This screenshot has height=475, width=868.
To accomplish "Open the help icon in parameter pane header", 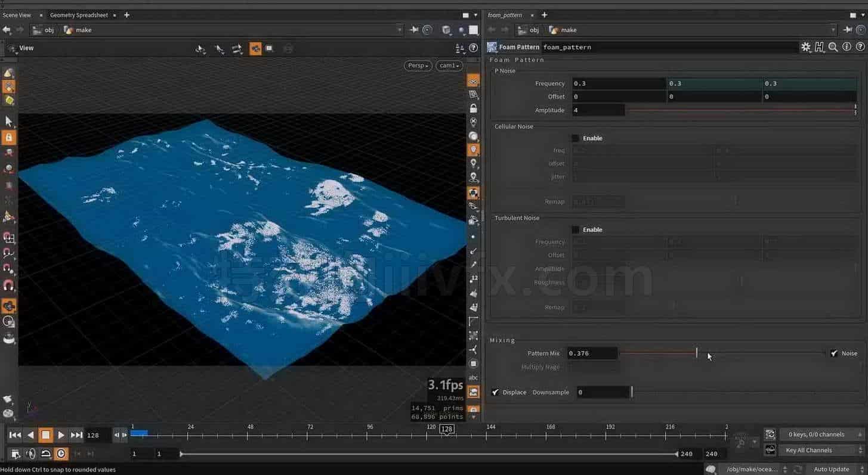I will pyautogui.click(x=859, y=47).
